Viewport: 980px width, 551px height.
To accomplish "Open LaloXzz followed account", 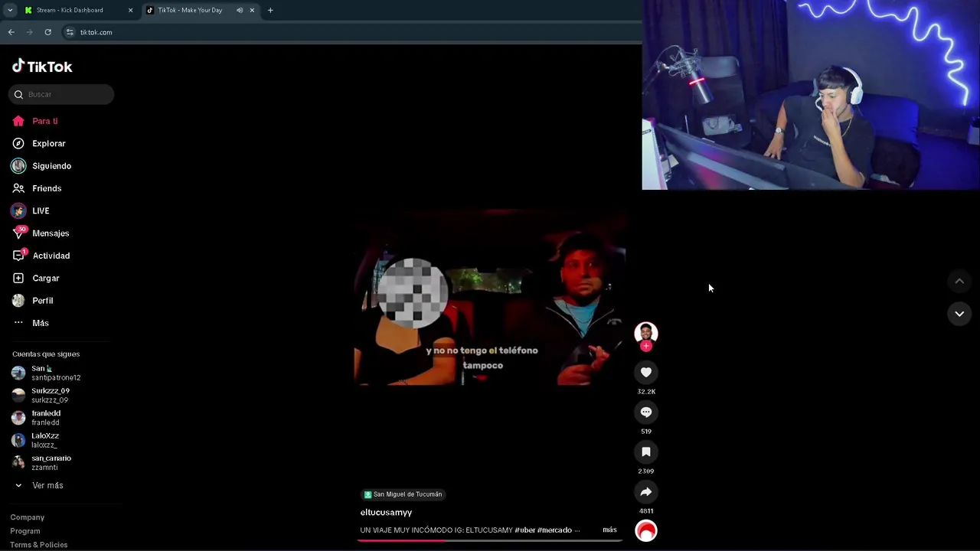I will (36, 440).
